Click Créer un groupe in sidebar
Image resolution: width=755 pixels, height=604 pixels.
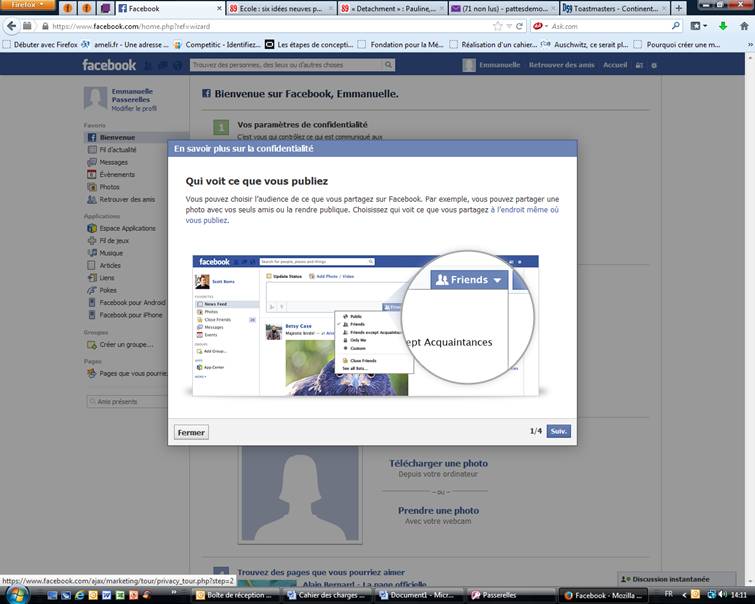[x=126, y=344]
